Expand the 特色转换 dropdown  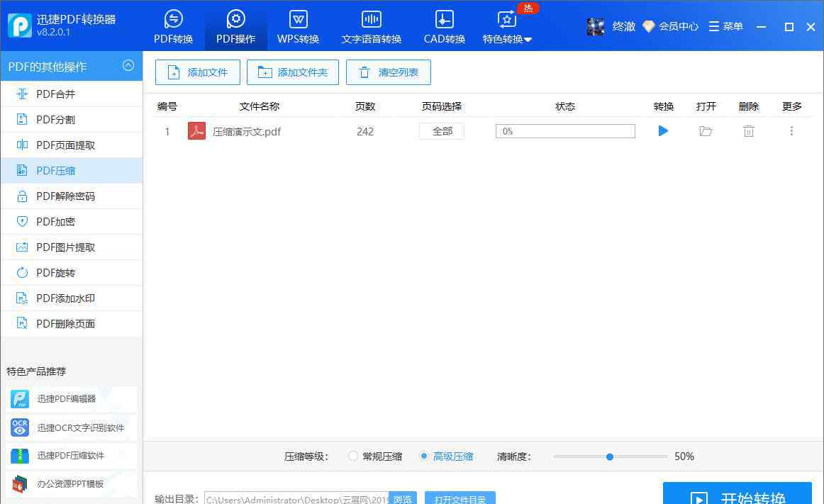(x=507, y=27)
